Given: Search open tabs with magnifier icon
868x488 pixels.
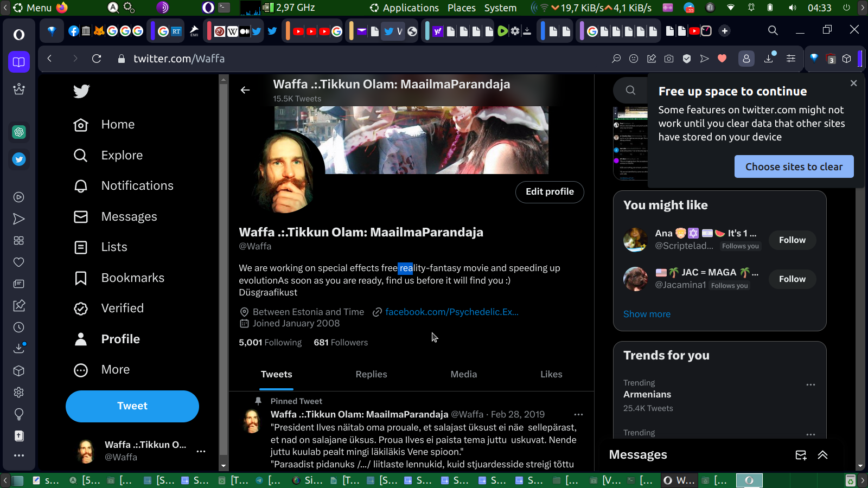Looking at the screenshot, I should (773, 30).
